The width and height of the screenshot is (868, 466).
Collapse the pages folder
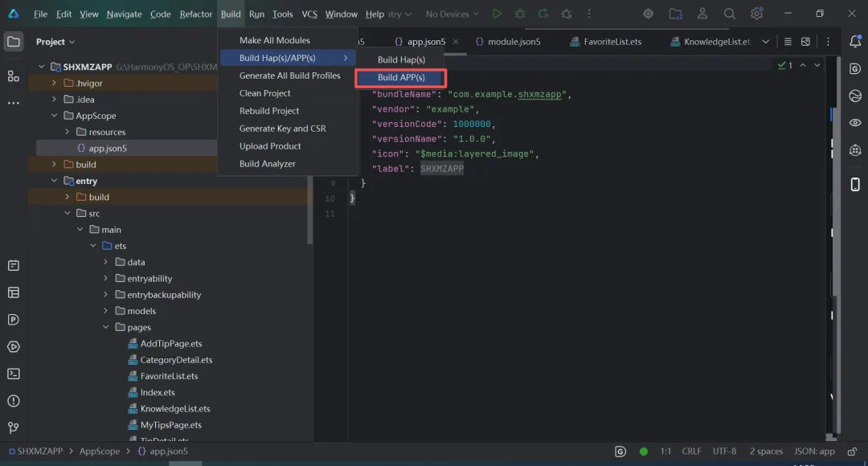pos(106,327)
